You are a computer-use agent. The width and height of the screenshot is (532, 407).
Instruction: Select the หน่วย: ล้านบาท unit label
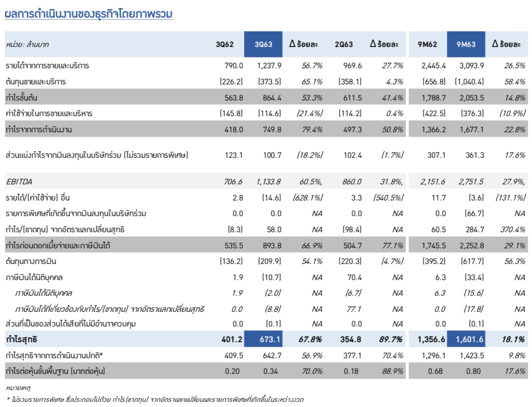pos(27,45)
